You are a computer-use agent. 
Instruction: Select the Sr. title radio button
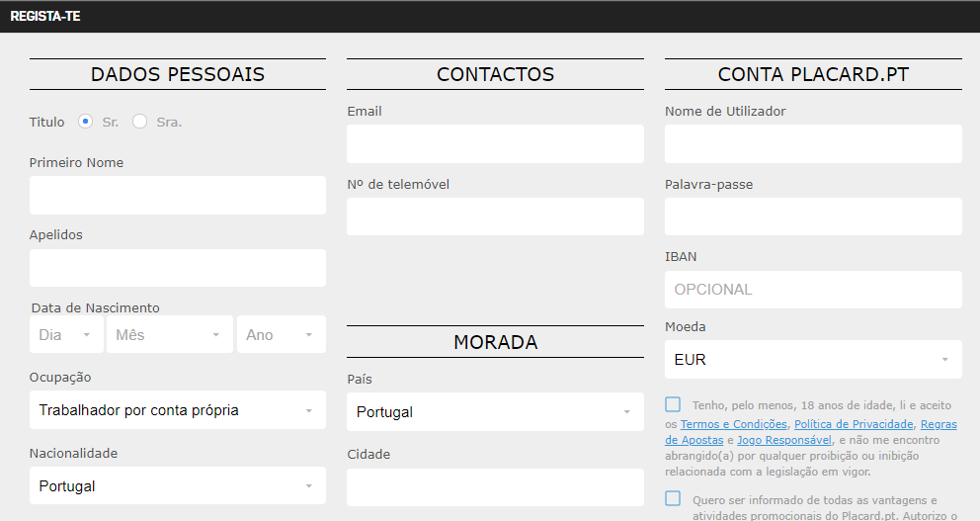86,122
